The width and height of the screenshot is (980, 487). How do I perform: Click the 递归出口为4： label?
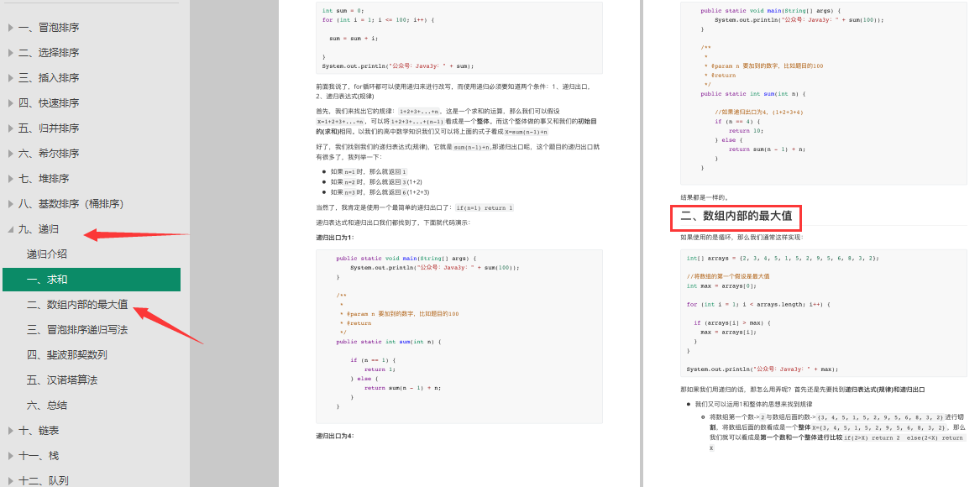coord(335,437)
